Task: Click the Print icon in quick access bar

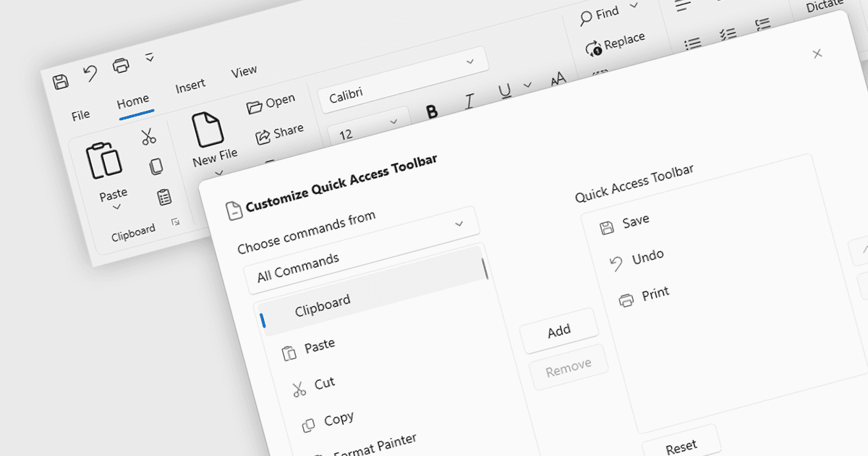Action: point(121,66)
